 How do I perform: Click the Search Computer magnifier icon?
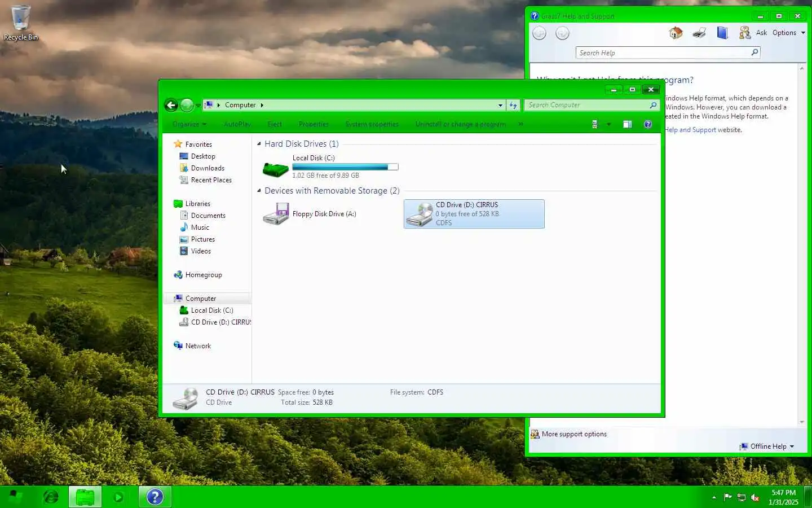pos(653,105)
